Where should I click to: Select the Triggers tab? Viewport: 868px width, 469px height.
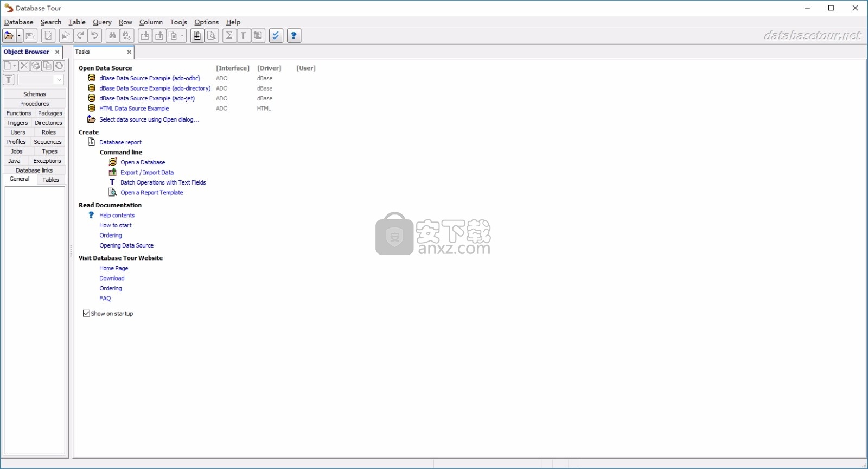pos(17,123)
